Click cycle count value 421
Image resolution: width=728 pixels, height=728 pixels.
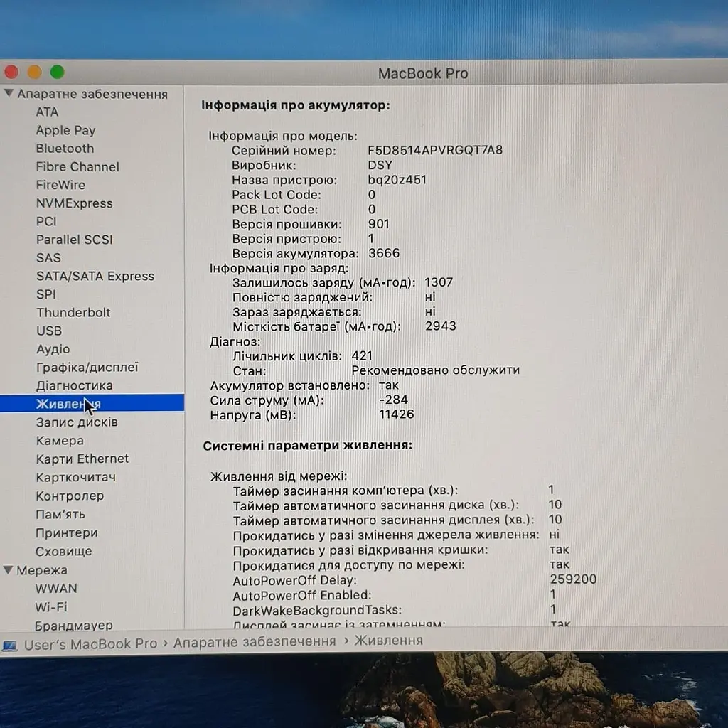[362, 355]
